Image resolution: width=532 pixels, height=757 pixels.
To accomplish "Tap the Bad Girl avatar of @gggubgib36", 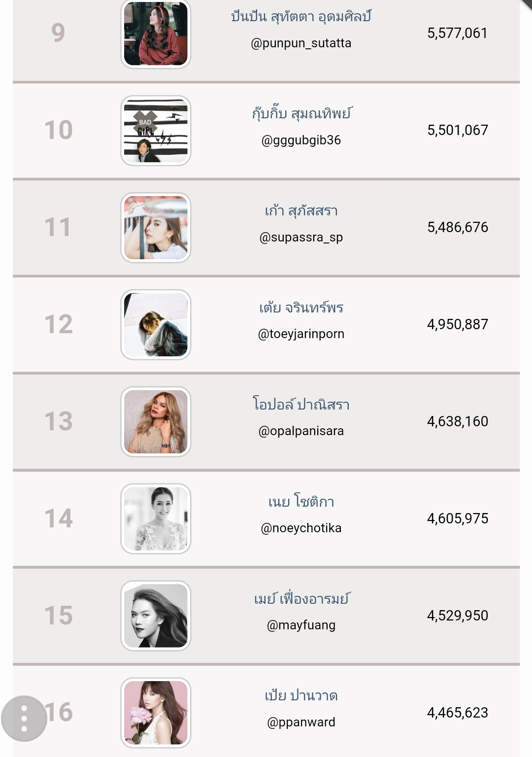I will tap(156, 131).
